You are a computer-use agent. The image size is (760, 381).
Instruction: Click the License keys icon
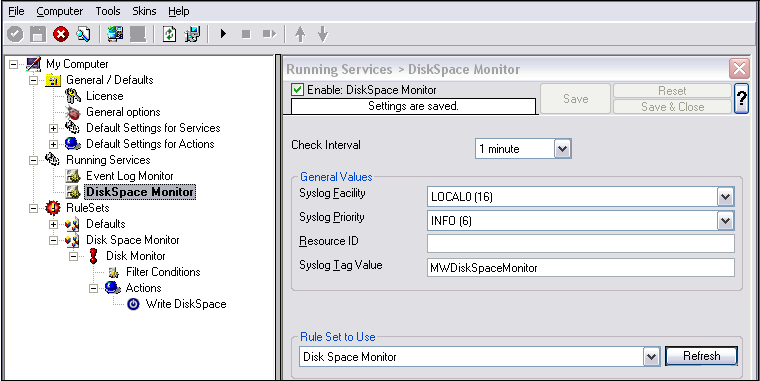pos(73,96)
